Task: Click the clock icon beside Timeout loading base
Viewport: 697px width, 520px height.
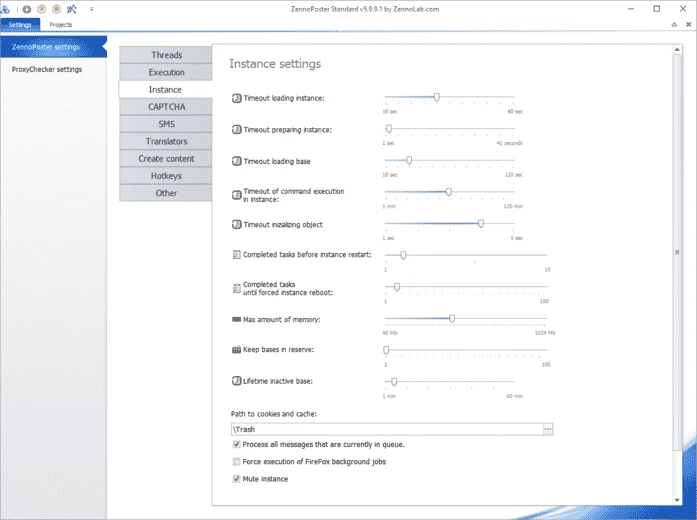Action: click(236, 161)
